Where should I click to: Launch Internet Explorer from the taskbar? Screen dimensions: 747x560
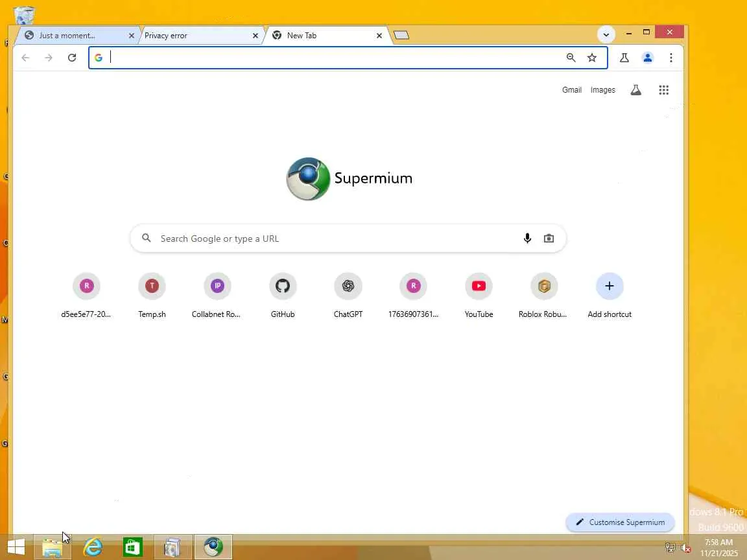(93, 547)
